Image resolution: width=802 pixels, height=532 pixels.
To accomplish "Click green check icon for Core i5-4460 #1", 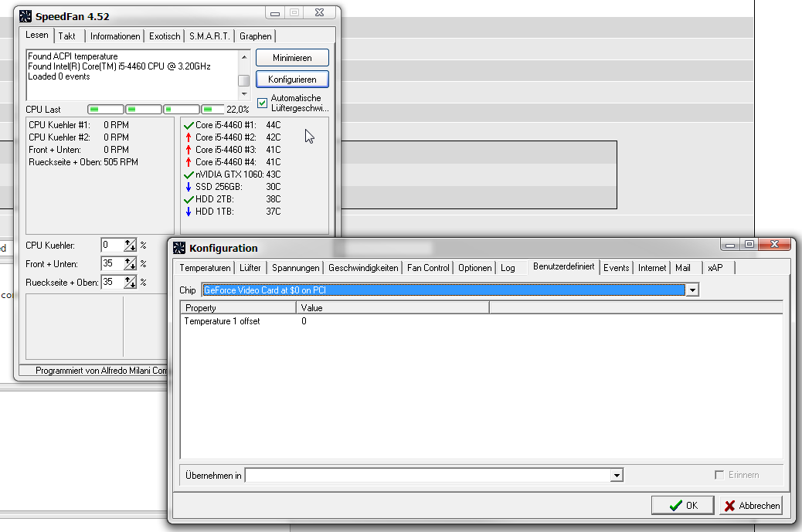I will 189,125.
